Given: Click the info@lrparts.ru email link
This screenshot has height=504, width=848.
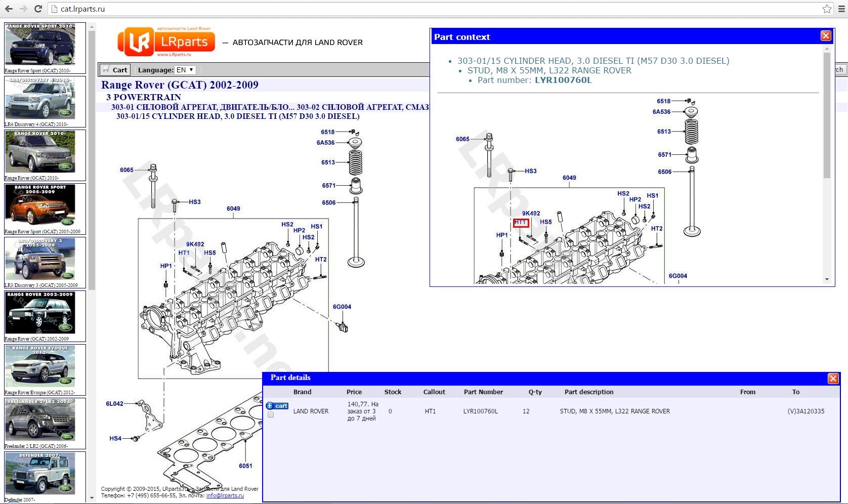Looking at the screenshot, I should 225,495.
